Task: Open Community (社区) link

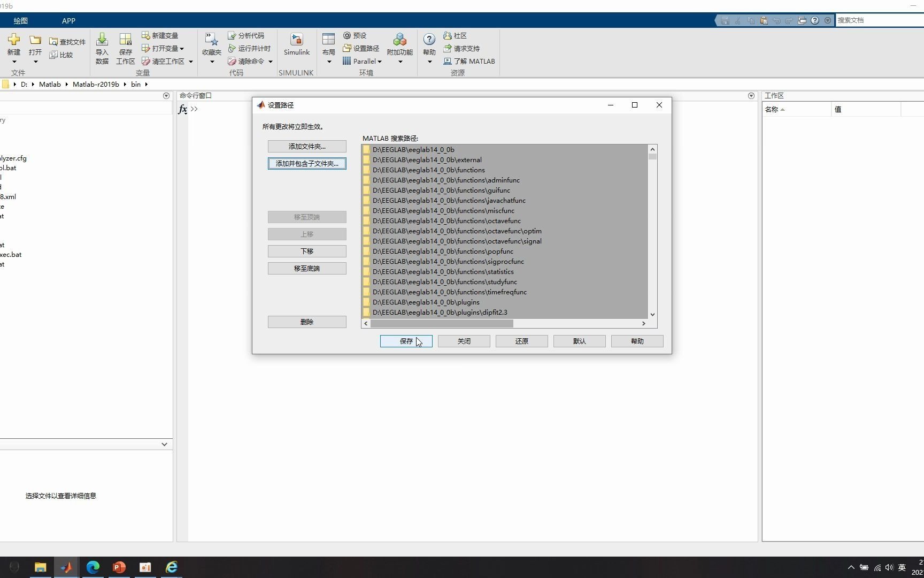Action: coord(455,35)
